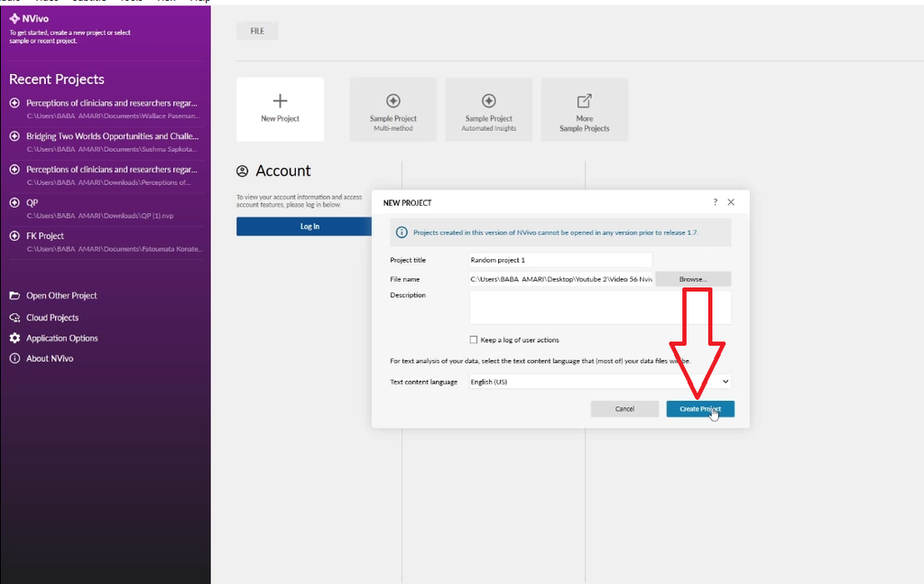Screen dimensions: 924x584
Task: Click the icon beside QP recent project
Action: (x=14, y=202)
